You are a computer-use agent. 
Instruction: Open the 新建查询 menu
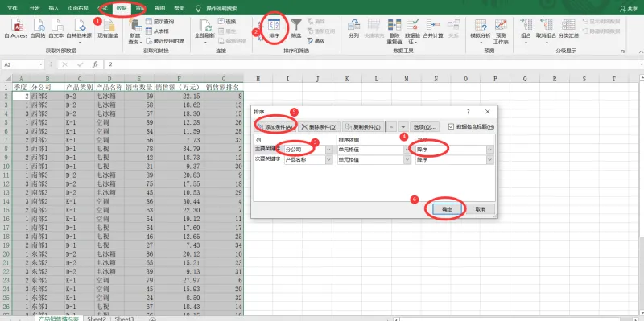(x=135, y=31)
